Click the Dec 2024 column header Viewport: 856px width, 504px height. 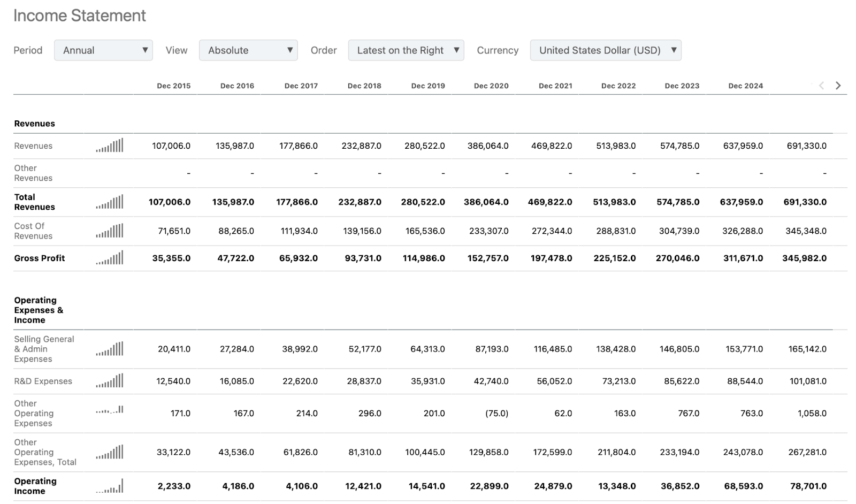[746, 86]
